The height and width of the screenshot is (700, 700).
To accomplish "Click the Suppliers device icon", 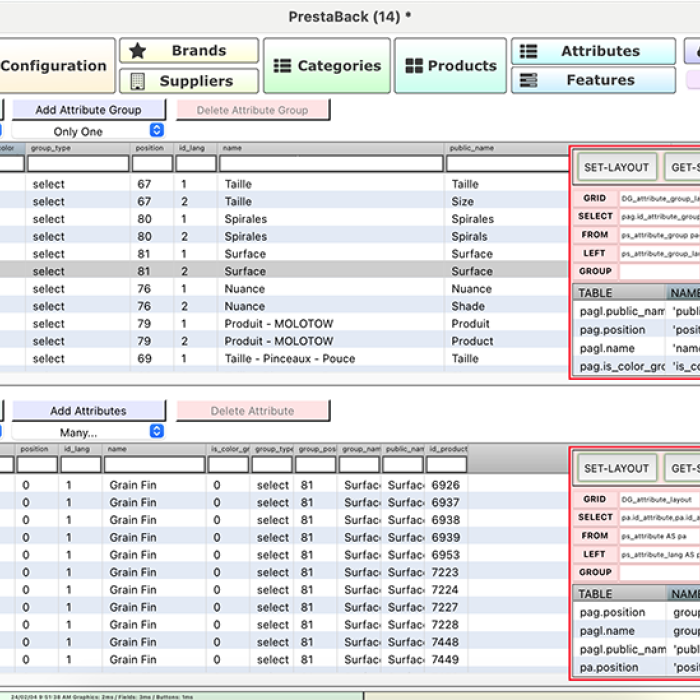I will [138, 81].
